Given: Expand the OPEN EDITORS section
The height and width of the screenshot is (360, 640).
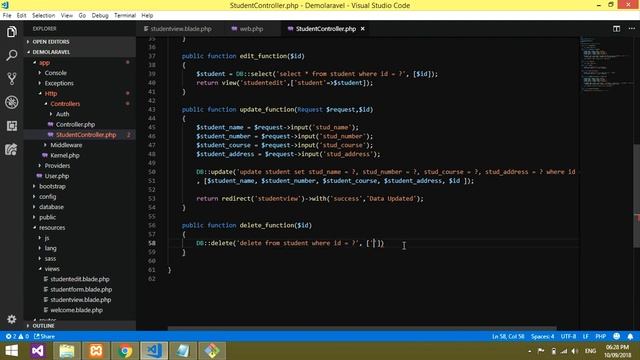Looking at the screenshot, I should [79, 42].
